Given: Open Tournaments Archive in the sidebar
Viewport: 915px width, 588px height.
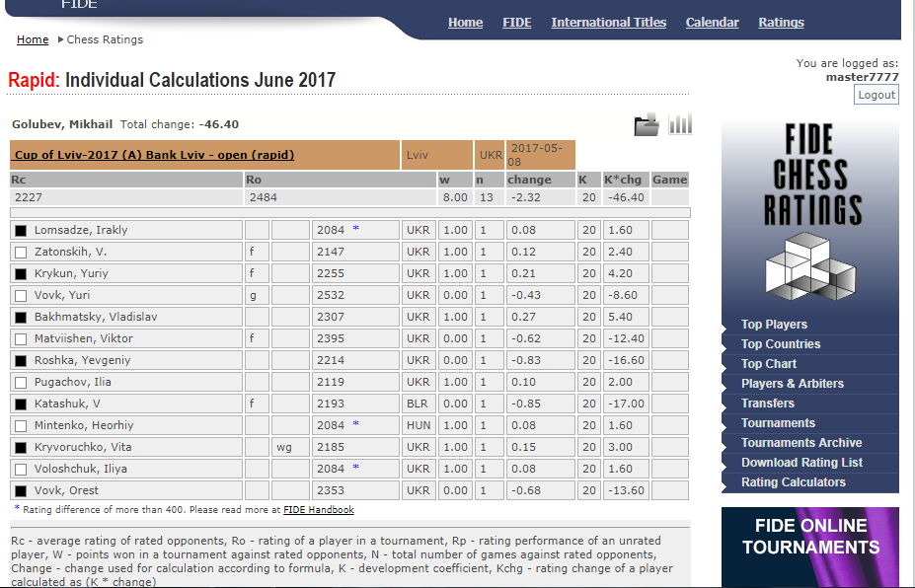Looking at the screenshot, I should [801, 443].
